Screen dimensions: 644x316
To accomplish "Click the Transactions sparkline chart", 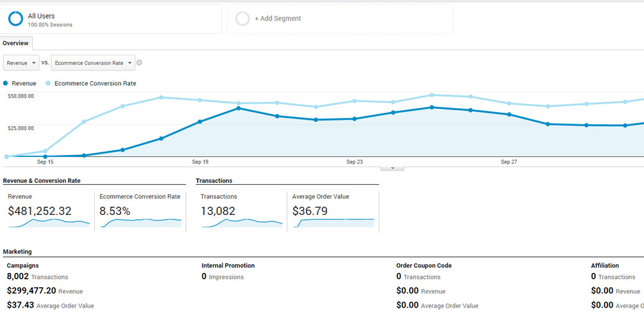I will [241, 223].
